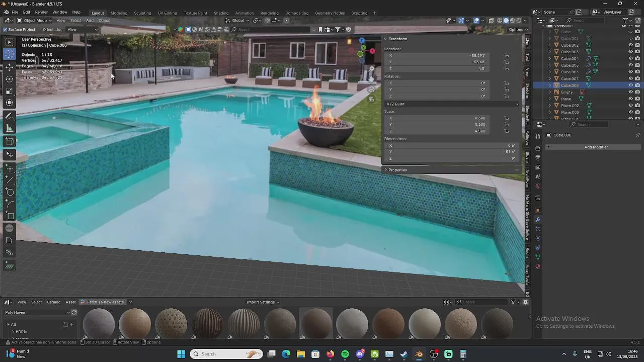Click the Dimensions Y value field
The width and height of the screenshot is (644, 362).
tap(452, 152)
